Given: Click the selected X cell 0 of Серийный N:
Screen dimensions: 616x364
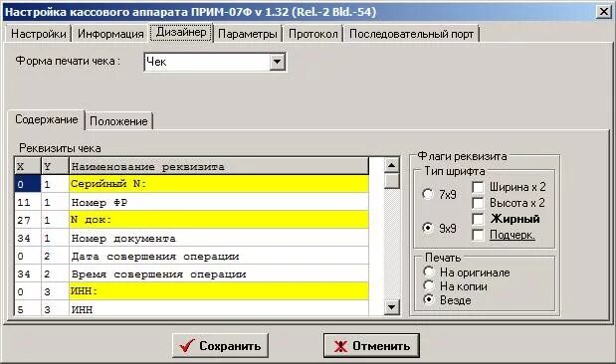Looking at the screenshot, I should 28,184.
